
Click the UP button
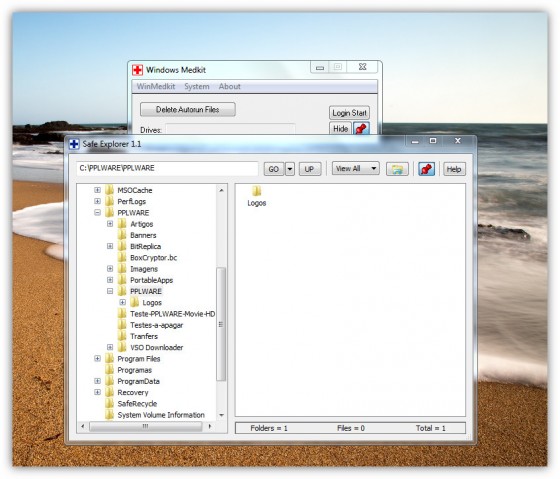pos(310,169)
